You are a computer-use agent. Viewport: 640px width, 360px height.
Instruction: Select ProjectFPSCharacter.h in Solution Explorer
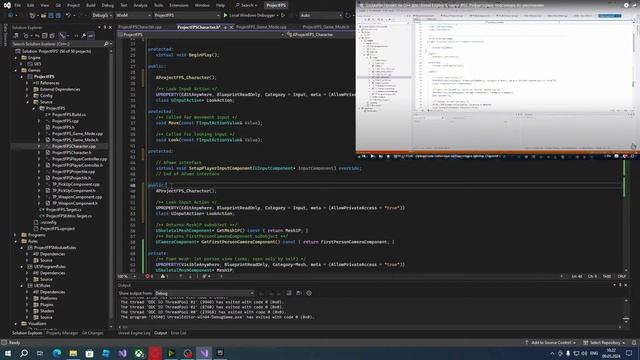[x=70, y=153]
